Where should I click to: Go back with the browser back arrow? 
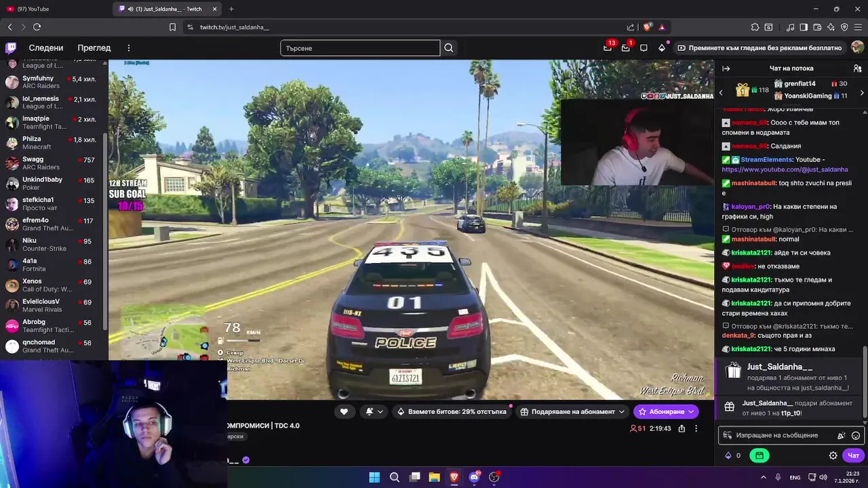9,27
